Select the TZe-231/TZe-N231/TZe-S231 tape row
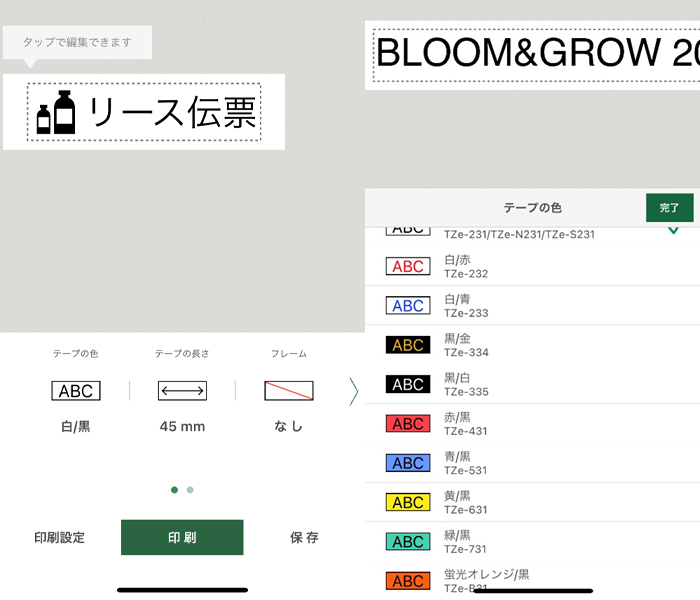 click(532, 235)
